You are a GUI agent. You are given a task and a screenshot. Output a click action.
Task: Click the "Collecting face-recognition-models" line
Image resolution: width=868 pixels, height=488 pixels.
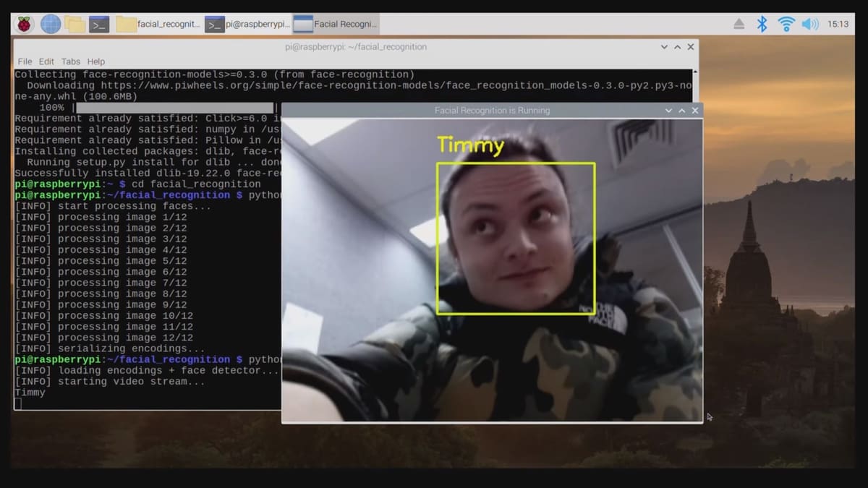tap(215, 74)
